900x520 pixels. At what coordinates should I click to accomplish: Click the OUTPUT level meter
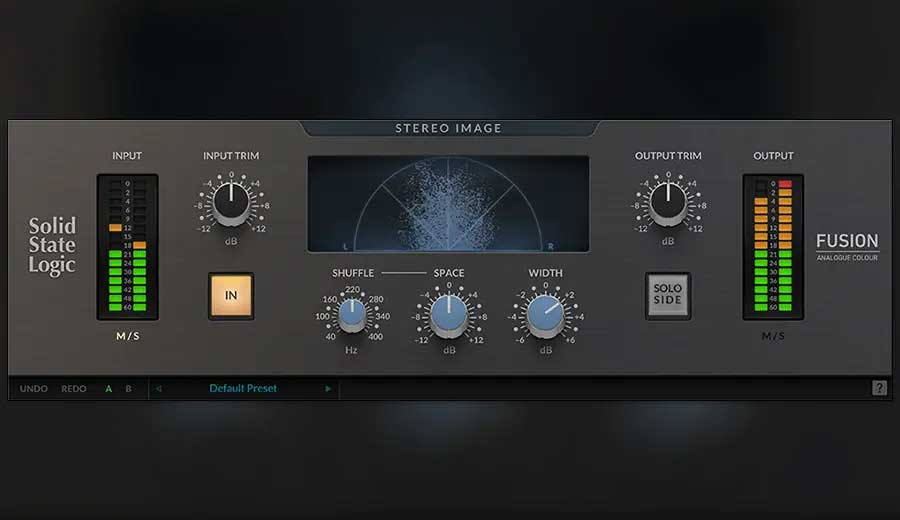773,247
